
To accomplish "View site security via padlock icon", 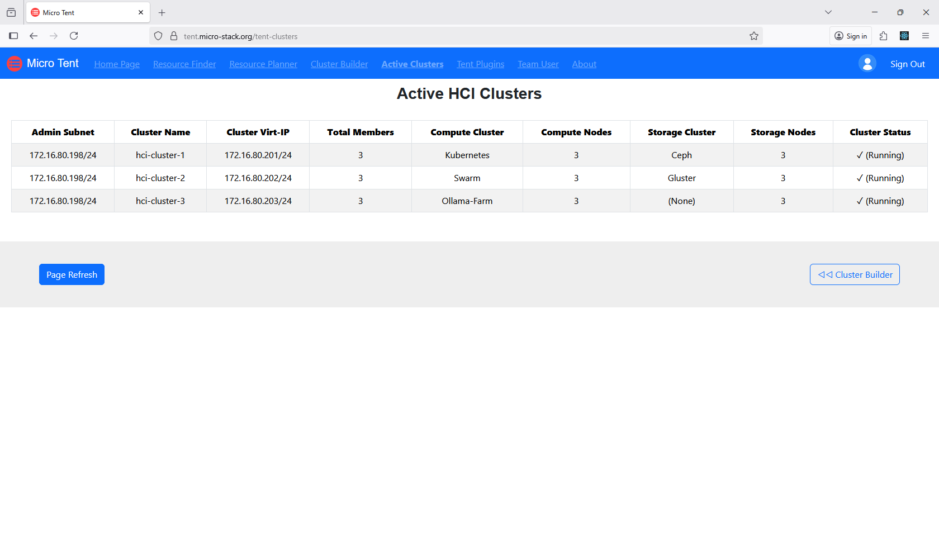I will [x=174, y=36].
